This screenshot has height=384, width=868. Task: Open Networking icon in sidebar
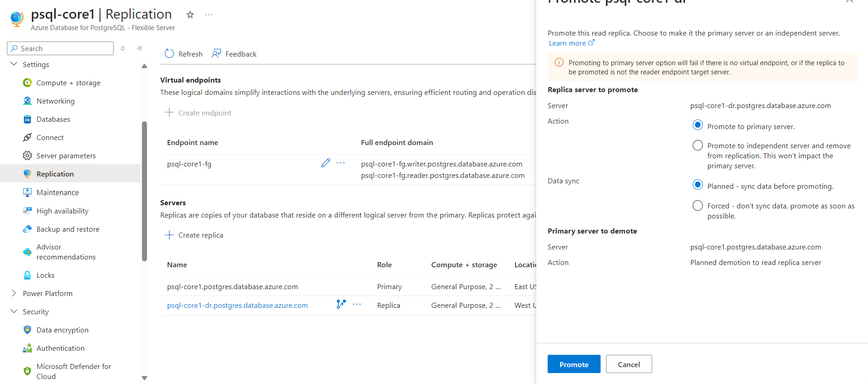coord(27,101)
